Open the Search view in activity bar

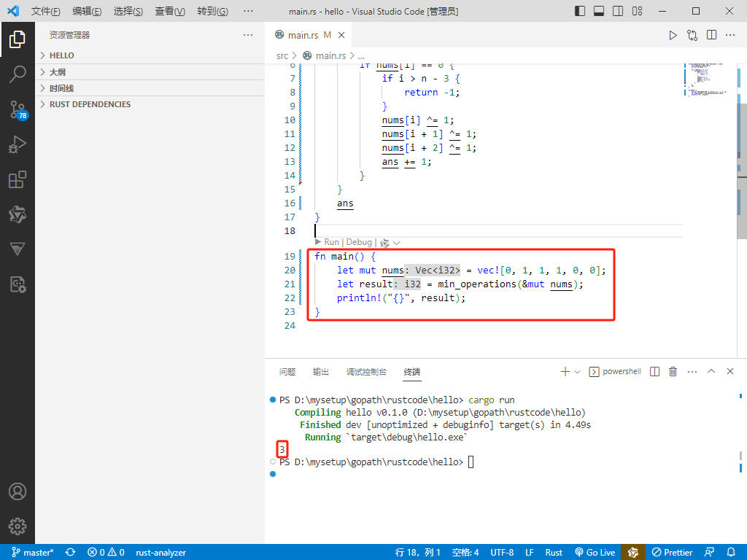18,74
